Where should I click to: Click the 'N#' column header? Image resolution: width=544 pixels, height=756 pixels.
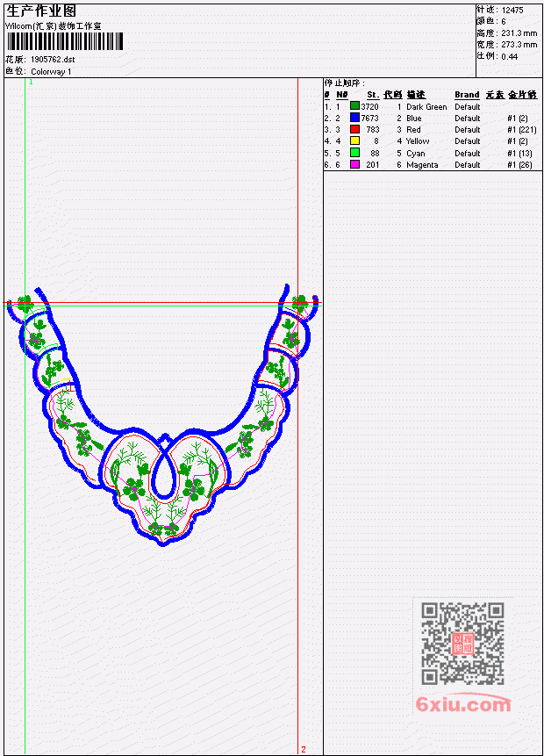pyautogui.click(x=342, y=95)
